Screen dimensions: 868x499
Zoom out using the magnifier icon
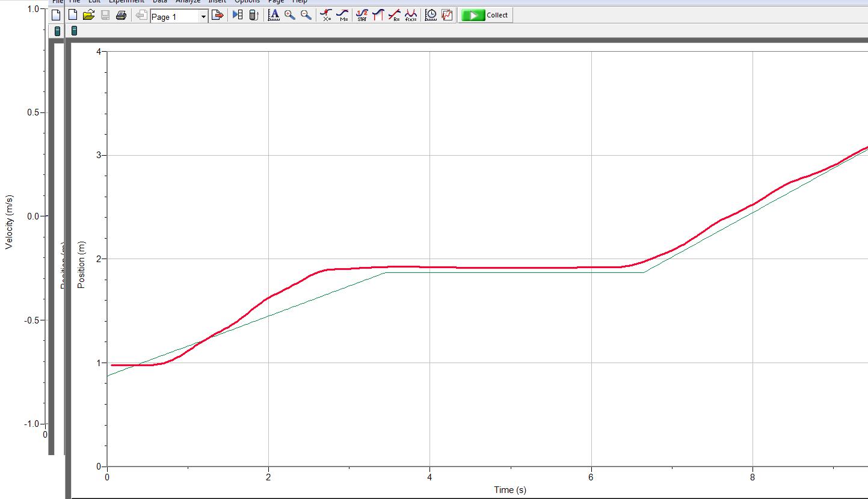(304, 15)
